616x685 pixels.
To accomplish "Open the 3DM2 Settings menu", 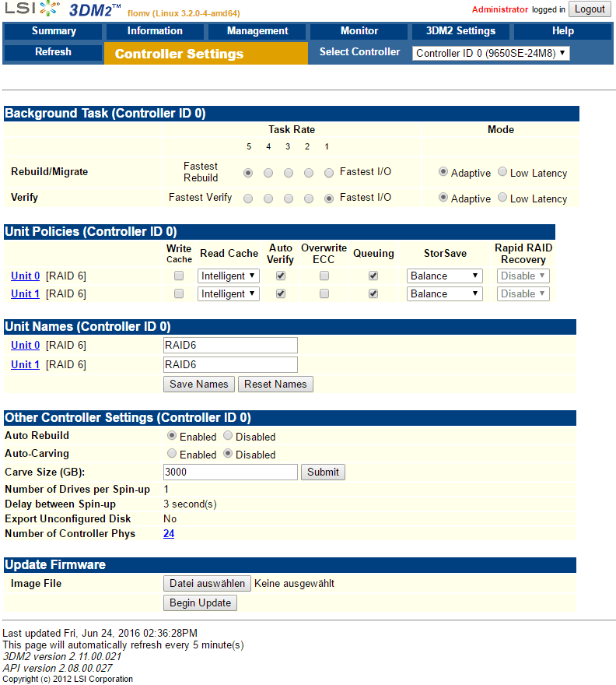I will (460, 31).
